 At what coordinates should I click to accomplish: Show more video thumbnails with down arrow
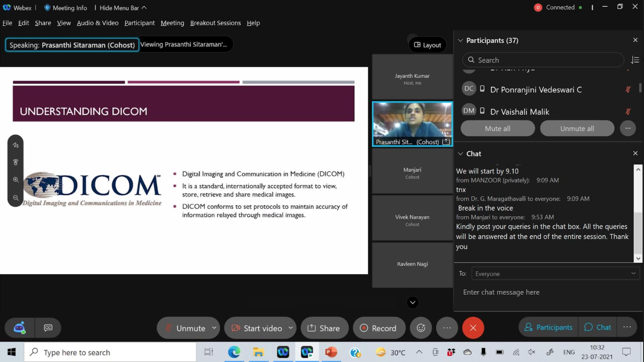click(x=412, y=302)
